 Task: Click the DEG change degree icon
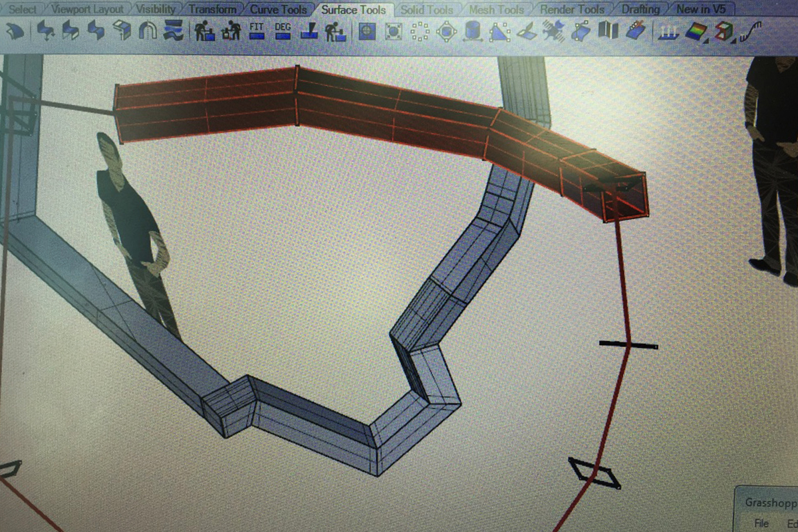tap(283, 31)
